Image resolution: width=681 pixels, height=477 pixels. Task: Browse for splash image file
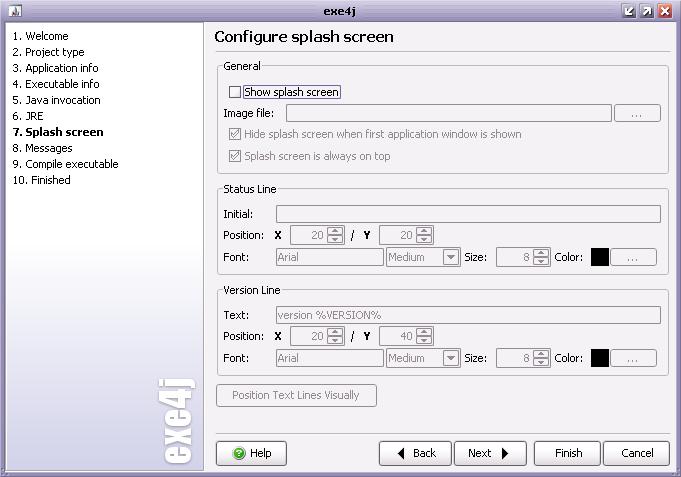(637, 114)
